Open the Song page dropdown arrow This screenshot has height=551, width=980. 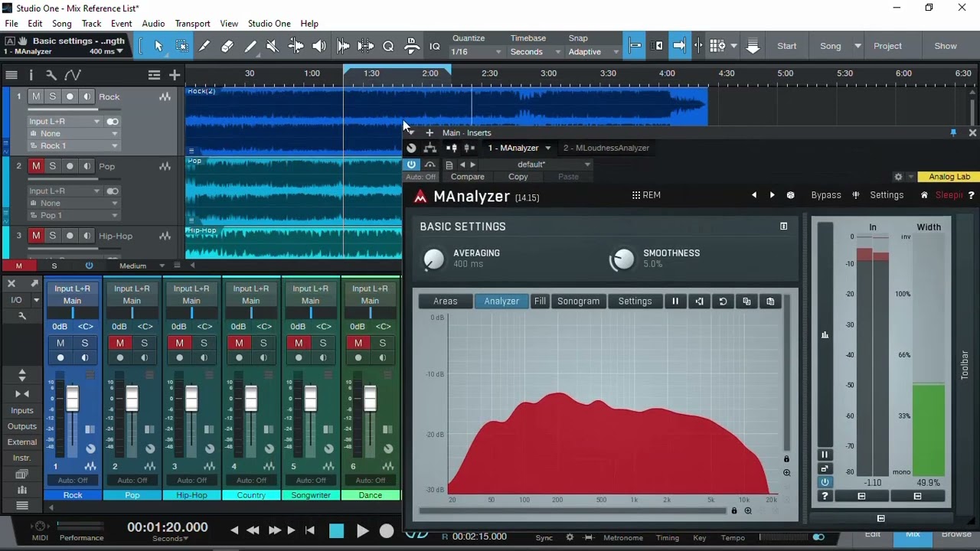pyautogui.click(x=857, y=46)
